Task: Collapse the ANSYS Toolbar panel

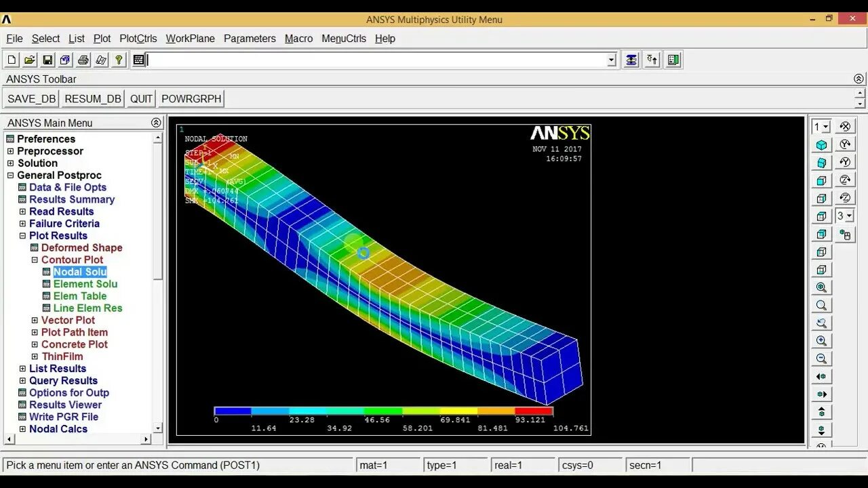Action: [x=859, y=79]
